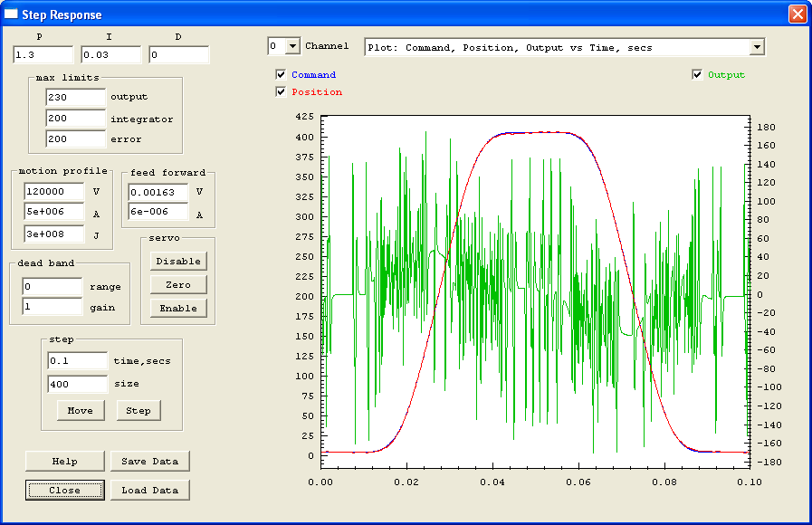The height and width of the screenshot is (525, 812).
Task: Click the P gain input field
Action: click(42, 55)
